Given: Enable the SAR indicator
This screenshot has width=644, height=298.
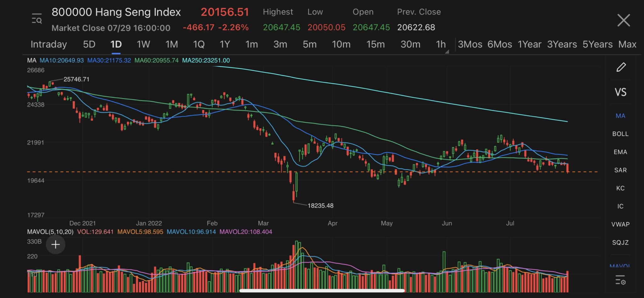Looking at the screenshot, I should coord(620,170).
